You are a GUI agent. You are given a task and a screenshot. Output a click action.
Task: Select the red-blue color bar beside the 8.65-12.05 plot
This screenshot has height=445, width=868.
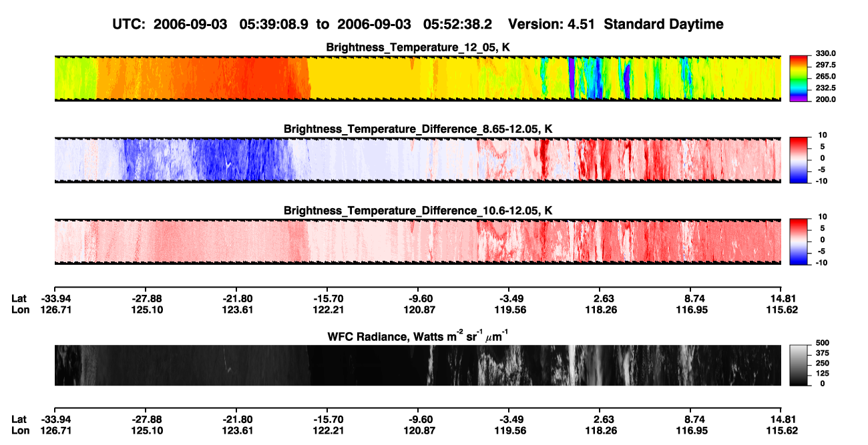click(799, 159)
